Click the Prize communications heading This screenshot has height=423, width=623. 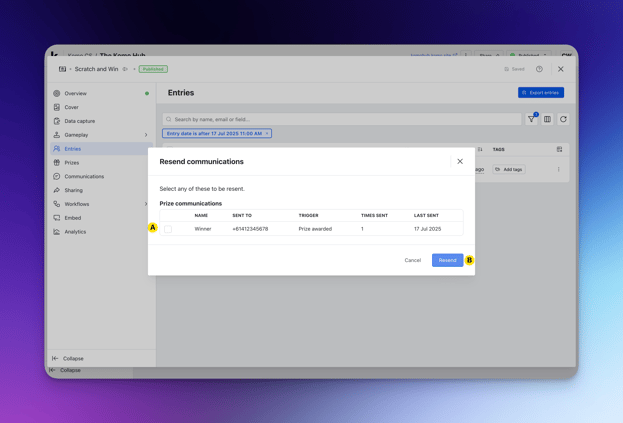[191, 203]
